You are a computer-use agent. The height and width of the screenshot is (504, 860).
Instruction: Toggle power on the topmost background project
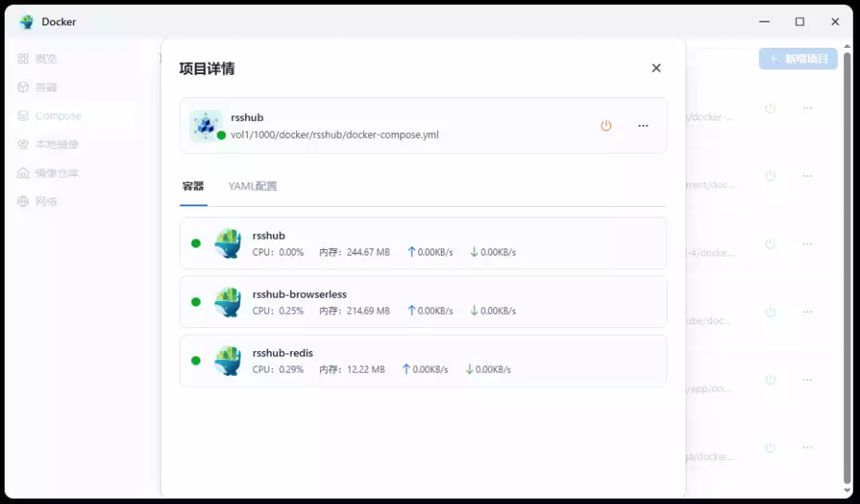pyautogui.click(x=770, y=107)
